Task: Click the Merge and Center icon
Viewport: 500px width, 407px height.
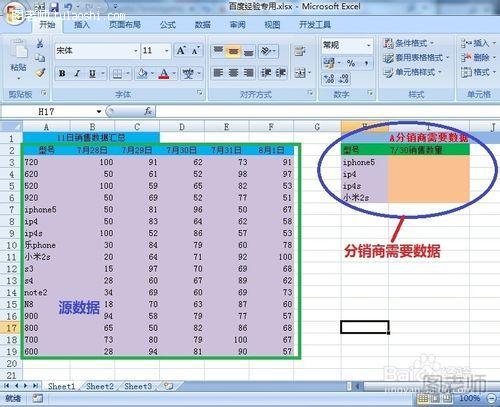Action: coord(300,73)
